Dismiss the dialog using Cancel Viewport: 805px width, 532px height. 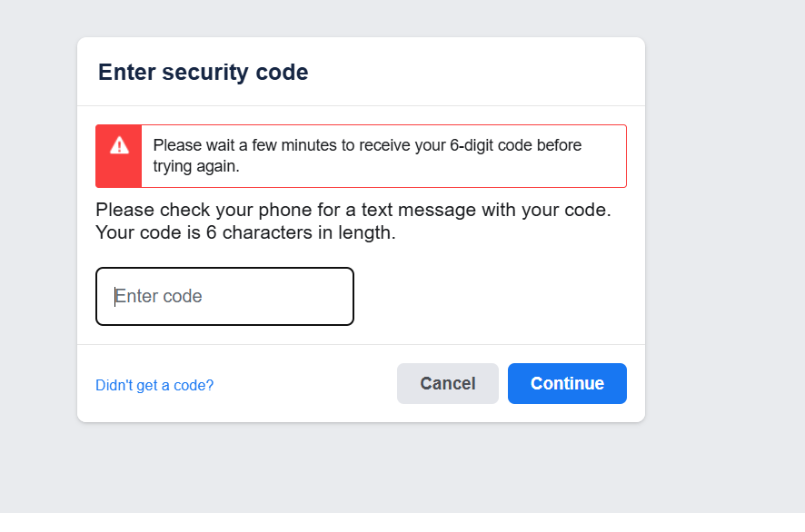tap(447, 383)
